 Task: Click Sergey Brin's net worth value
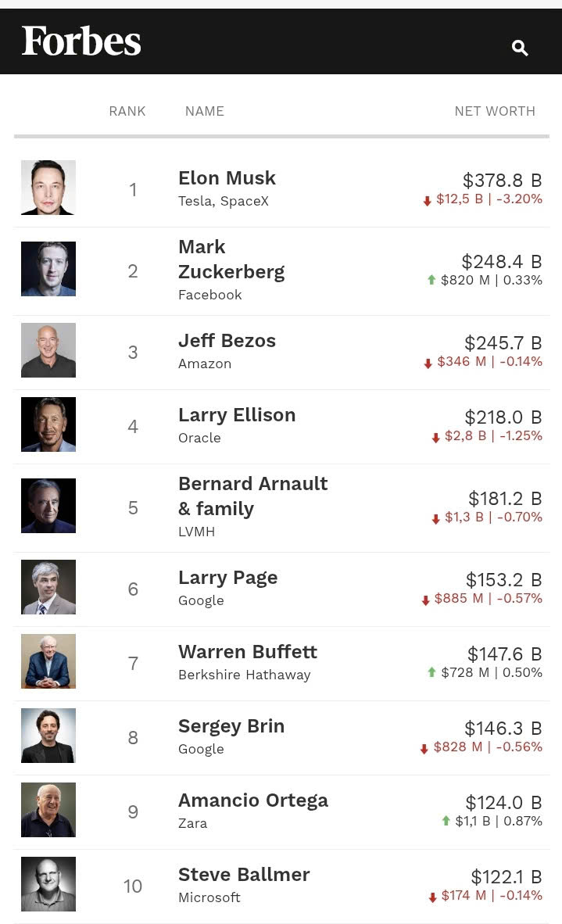click(x=504, y=729)
